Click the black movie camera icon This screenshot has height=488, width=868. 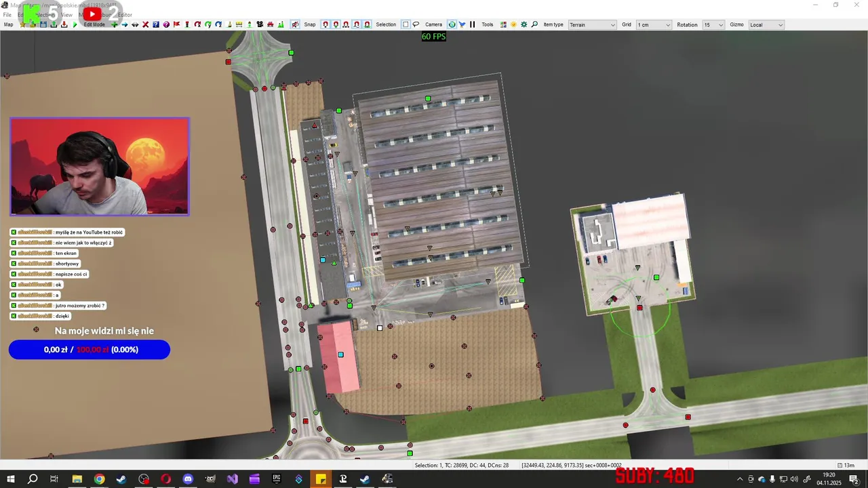260,24
